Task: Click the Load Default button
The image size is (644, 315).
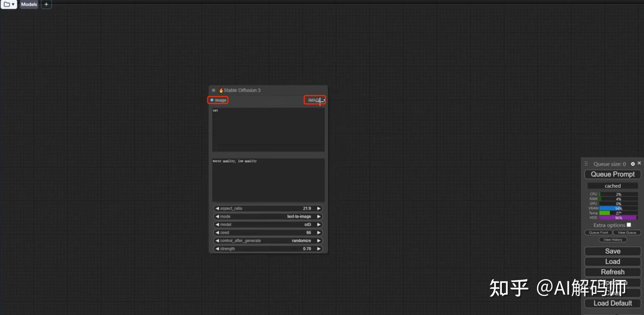Action: tap(612, 303)
